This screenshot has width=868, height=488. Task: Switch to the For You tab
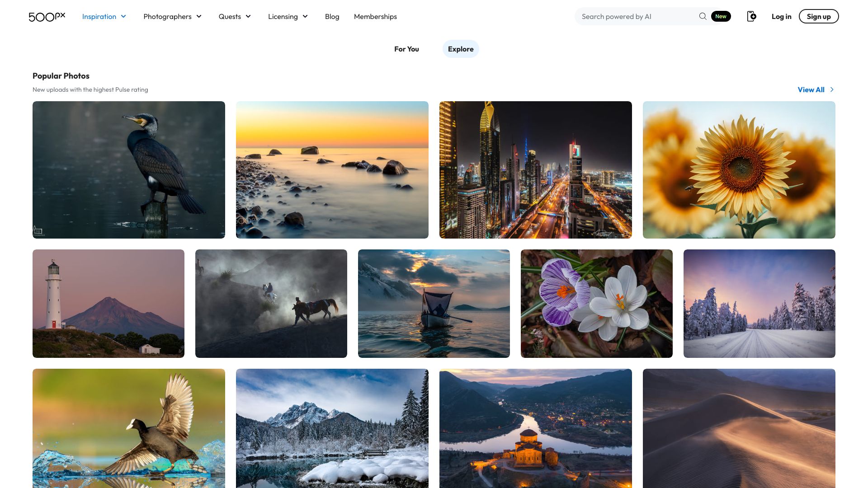(x=406, y=49)
